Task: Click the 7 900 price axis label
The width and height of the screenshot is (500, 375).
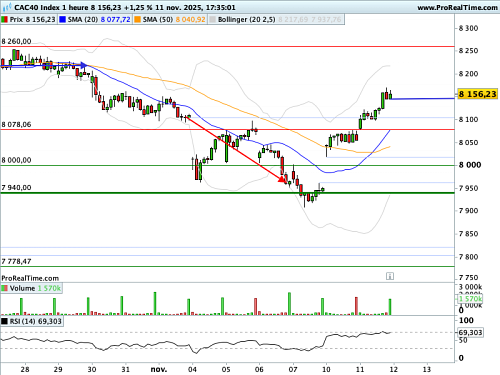Action: [468, 211]
